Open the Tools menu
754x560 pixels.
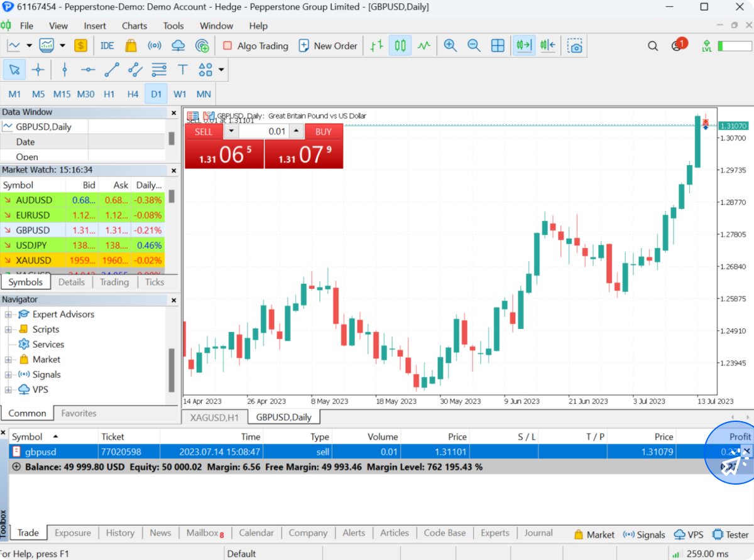tap(173, 26)
